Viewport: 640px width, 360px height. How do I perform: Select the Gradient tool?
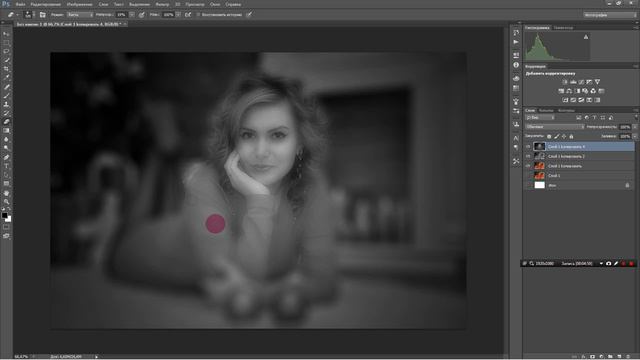click(x=6, y=131)
